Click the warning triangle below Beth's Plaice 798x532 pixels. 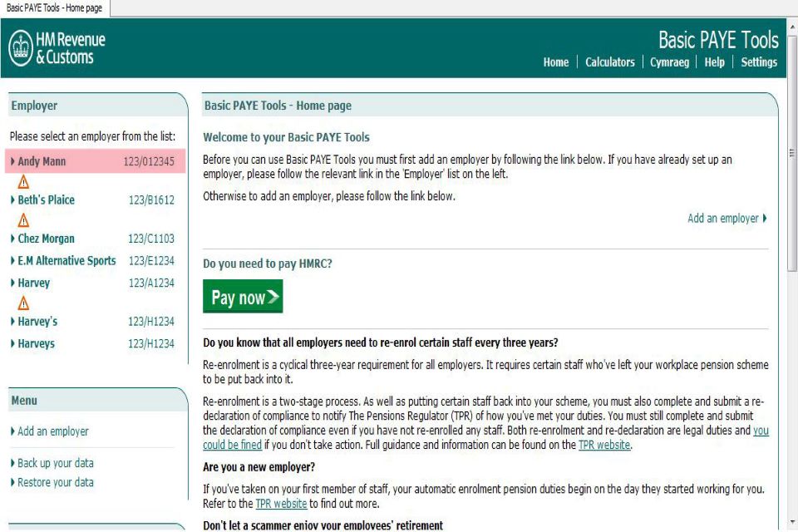click(x=23, y=220)
